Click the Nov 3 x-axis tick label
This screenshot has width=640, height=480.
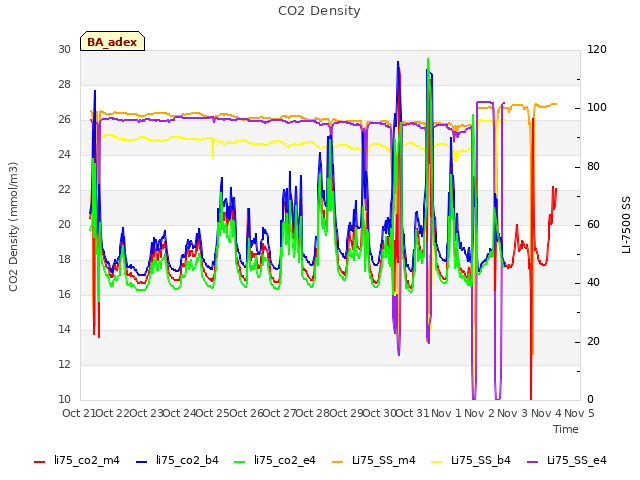(x=513, y=413)
